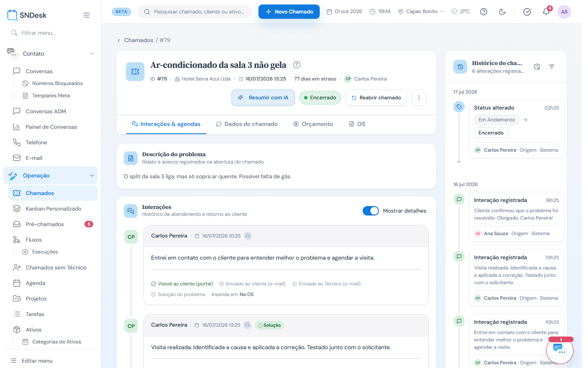588x368 pixels.
Task: Open the filter icon in Histórico panel
Action: point(552,67)
